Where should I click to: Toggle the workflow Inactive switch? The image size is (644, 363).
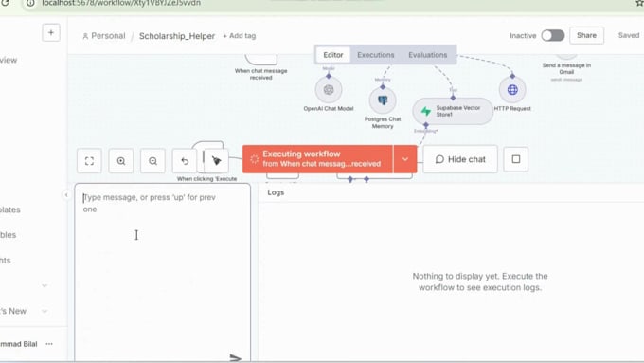click(552, 35)
